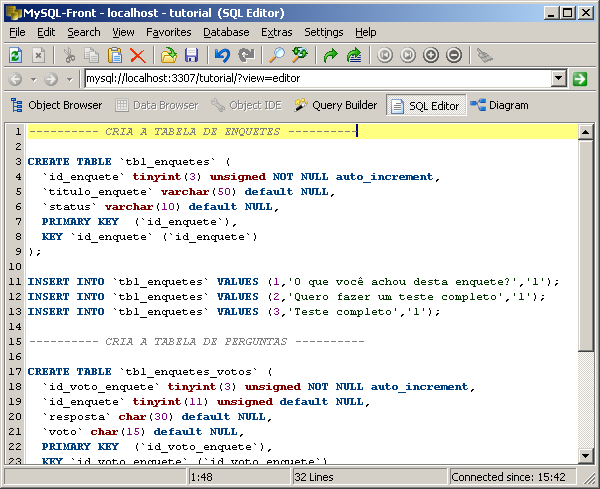Click the gray Redo arrow icon
The height and width of the screenshot is (489, 600).
246,55
